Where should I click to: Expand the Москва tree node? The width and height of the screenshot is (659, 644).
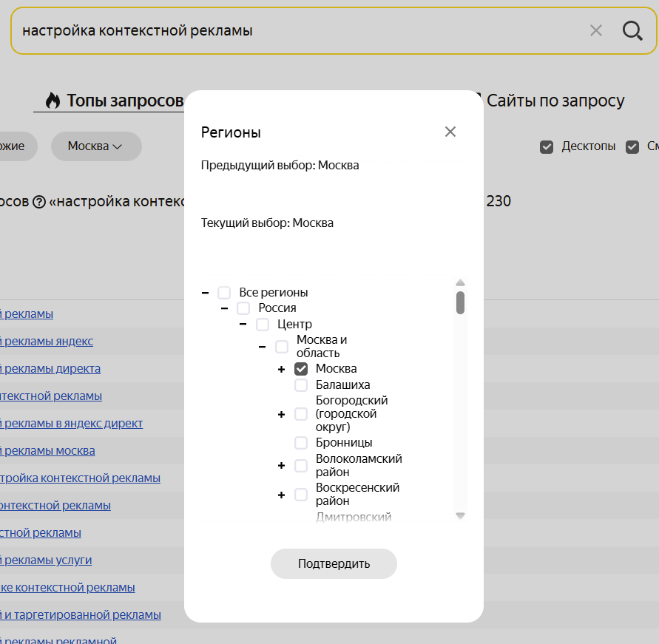(281, 369)
